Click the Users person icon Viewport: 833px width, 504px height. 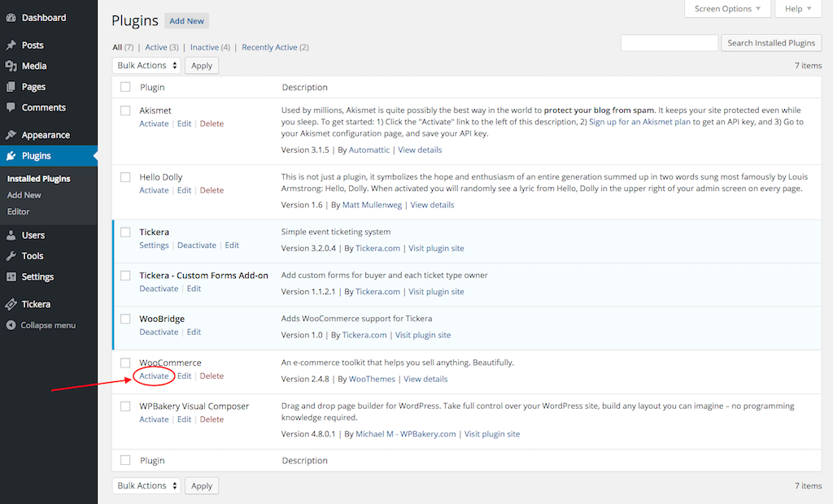[11, 235]
